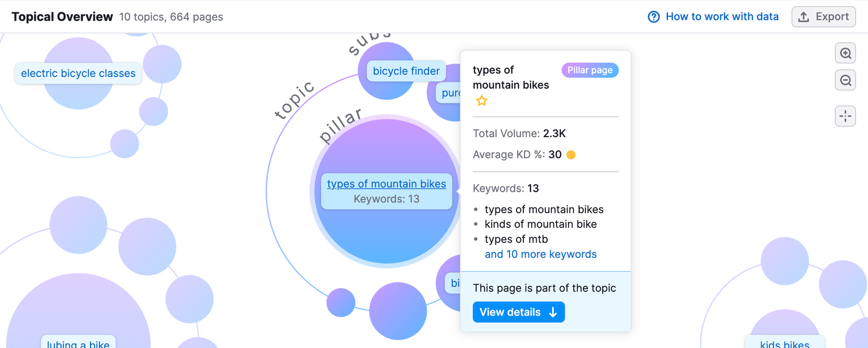Viewport: 868px width, 348px height.
Task: Click the down arrow in View details
Action: [x=553, y=312]
